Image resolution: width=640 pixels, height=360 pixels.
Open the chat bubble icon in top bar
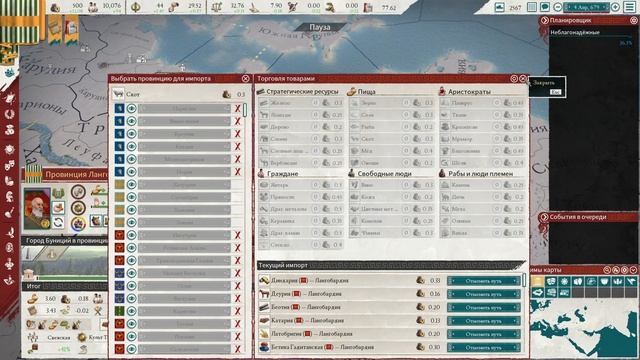pyautogui.click(x=544, y=7)
